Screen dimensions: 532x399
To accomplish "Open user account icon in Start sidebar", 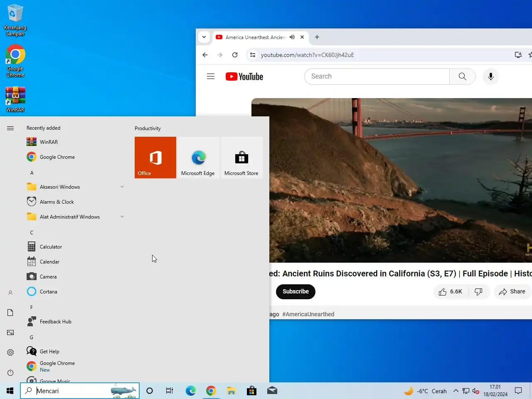I will click(x=10, y=293).
